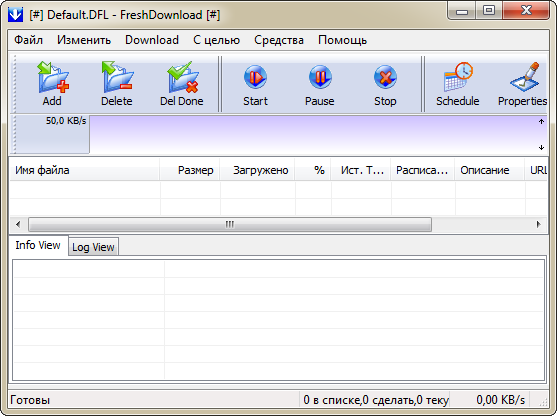Viewport: 557px width, 416px height.
Task: Open the С целью menu
Action: tap(216, 40)
